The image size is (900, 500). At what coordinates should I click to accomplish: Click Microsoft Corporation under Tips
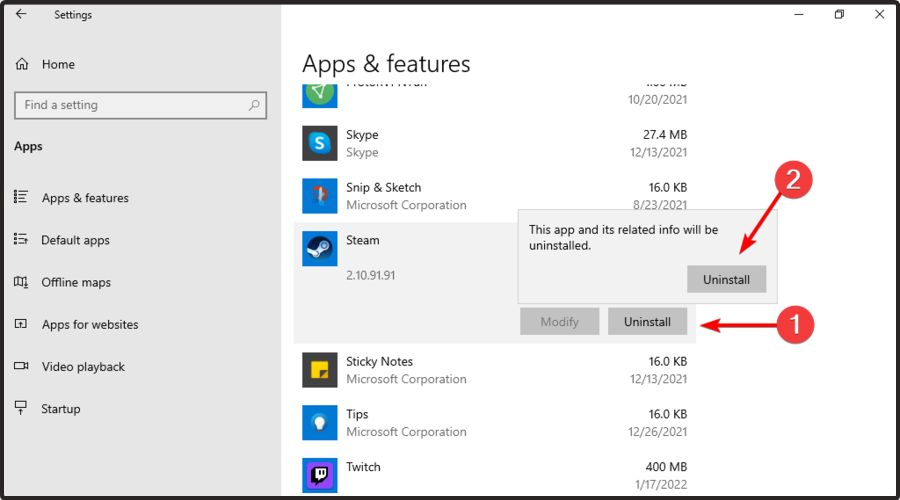coord(406,432)
